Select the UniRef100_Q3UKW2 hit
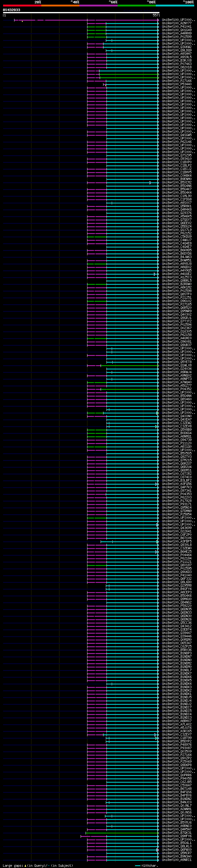Screen dimensions: 197x868 click(177, 47)
